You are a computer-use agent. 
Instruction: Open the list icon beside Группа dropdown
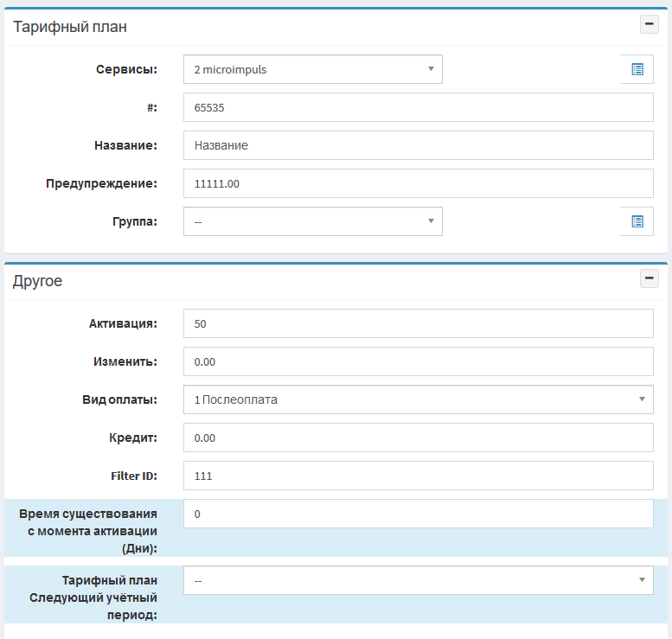[637, 221]
